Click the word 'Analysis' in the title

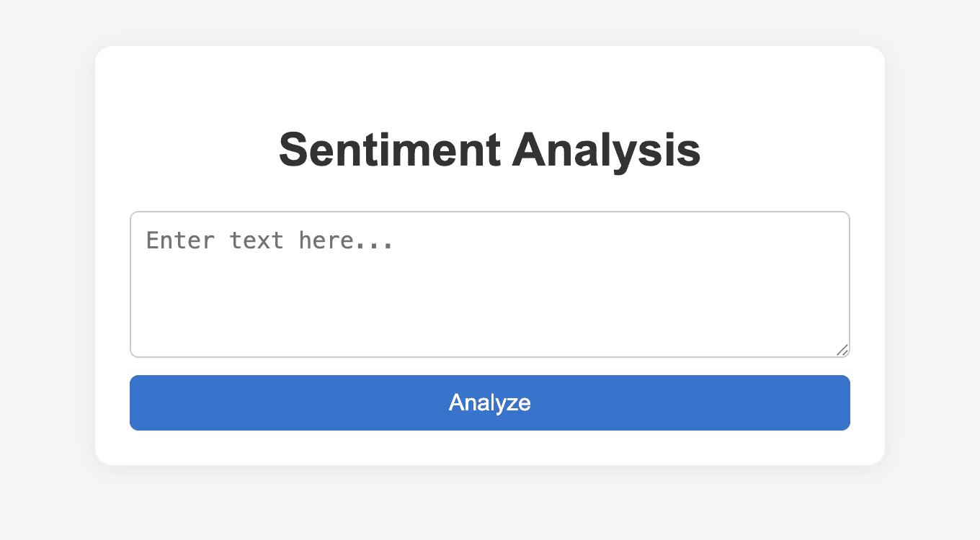[606, 150]
